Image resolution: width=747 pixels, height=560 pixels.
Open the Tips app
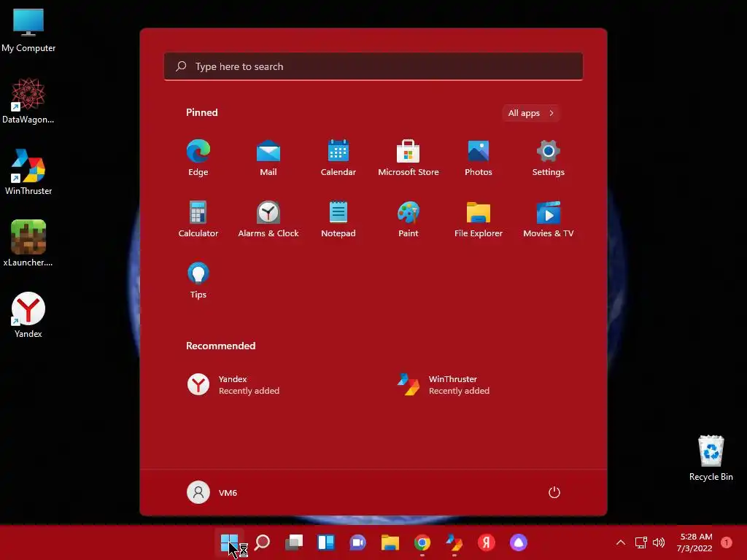pos(198,281)
